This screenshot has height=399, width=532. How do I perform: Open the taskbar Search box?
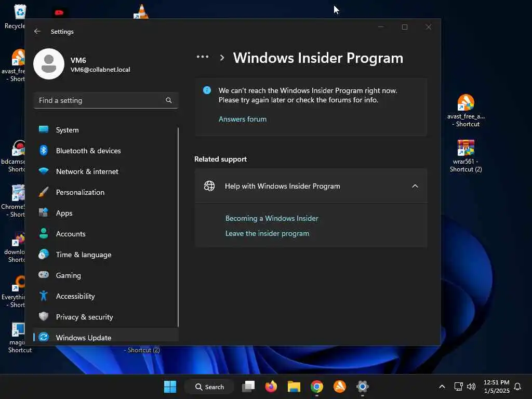(x=209, y=387)
